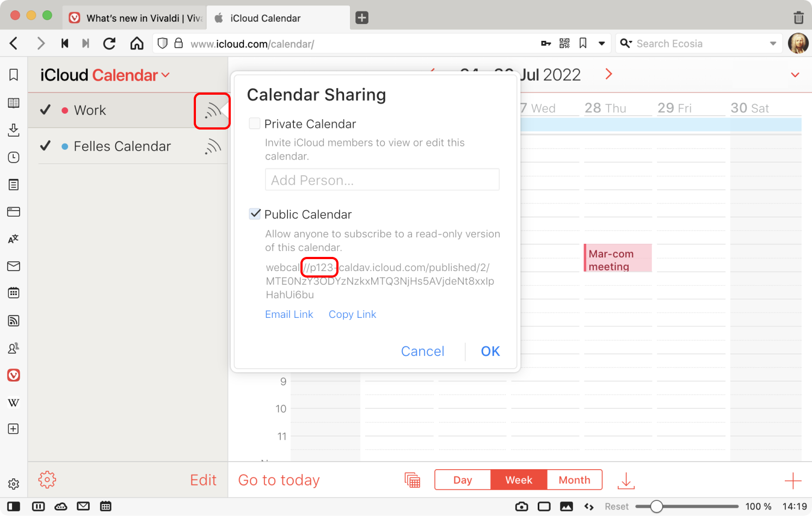812x516 pixels.
Task: Open the bookmark folder dropdown arrow
Action: point(601,44)
